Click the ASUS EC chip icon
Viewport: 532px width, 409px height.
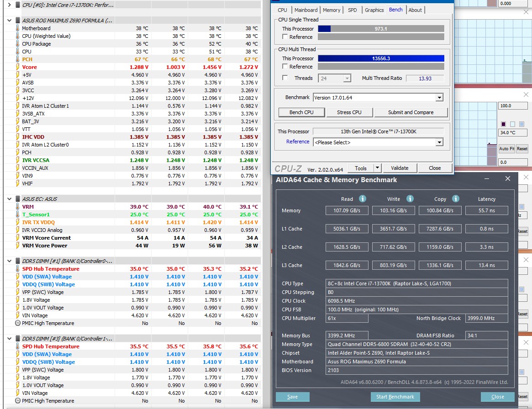click(18, 199)
